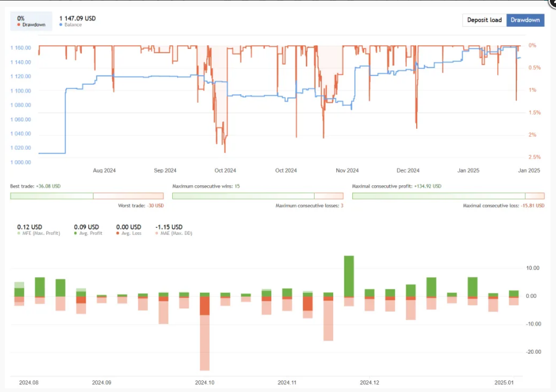
Task: Click the Nov 2024 date label
Action: 347,171
